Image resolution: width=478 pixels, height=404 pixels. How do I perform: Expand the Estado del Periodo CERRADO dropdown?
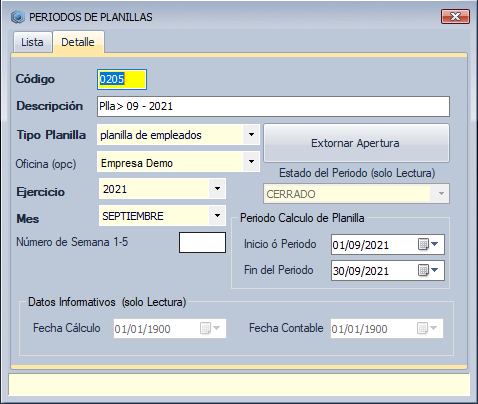click(x=441, y=194)
